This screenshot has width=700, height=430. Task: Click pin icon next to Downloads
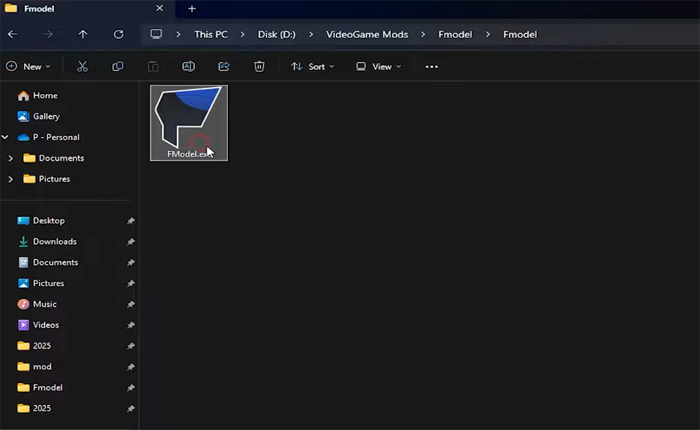pos(130,242)
